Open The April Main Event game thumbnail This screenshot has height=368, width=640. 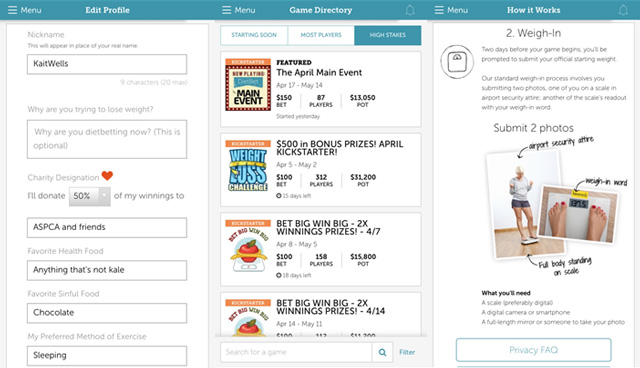(x=248, y=85)
